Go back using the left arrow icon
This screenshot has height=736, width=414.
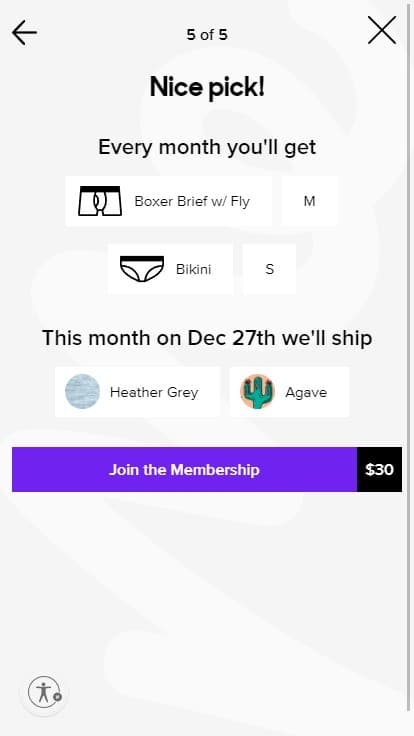tap(24, 32)
